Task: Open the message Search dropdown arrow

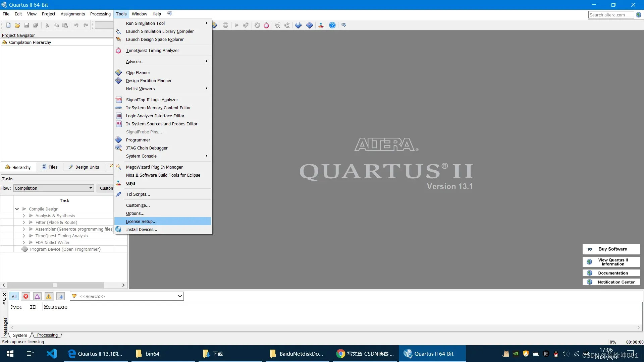Action: pyautogui.click(x=180, y=296)
